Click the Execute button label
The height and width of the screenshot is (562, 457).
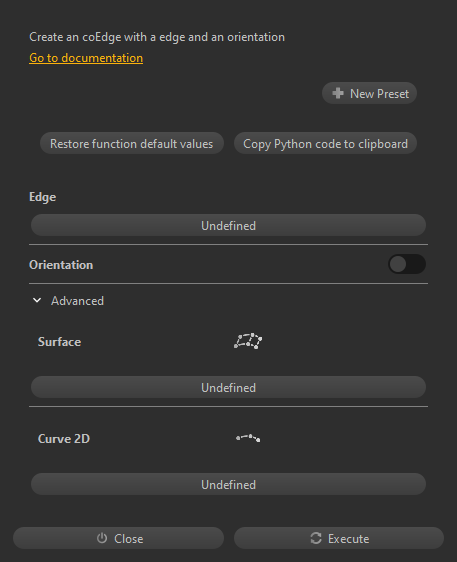pyautogui.click(x=348, y=538)
